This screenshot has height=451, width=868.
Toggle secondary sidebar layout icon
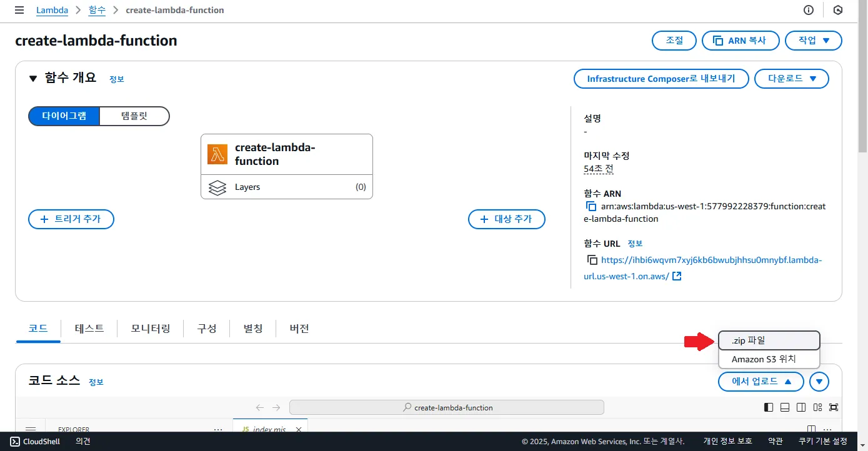click(x=801, y=407)
